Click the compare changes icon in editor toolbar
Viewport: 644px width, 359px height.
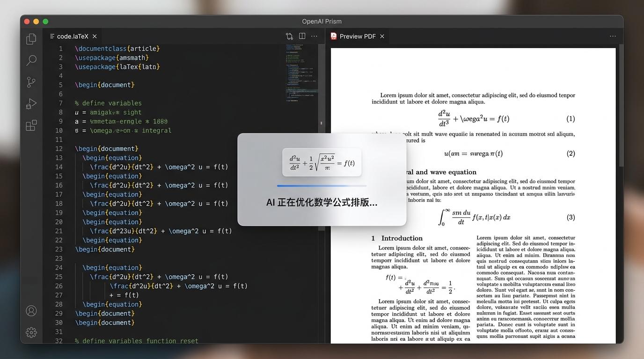click(289, 36)
